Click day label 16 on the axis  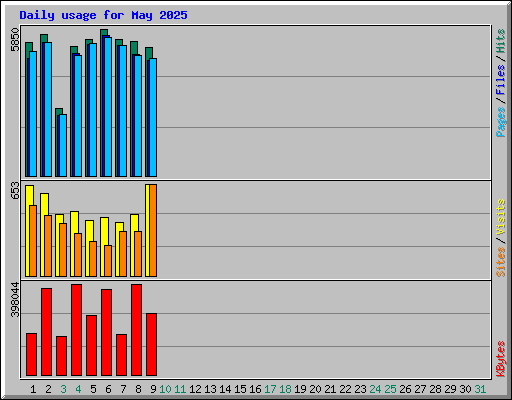coord(255,389)
